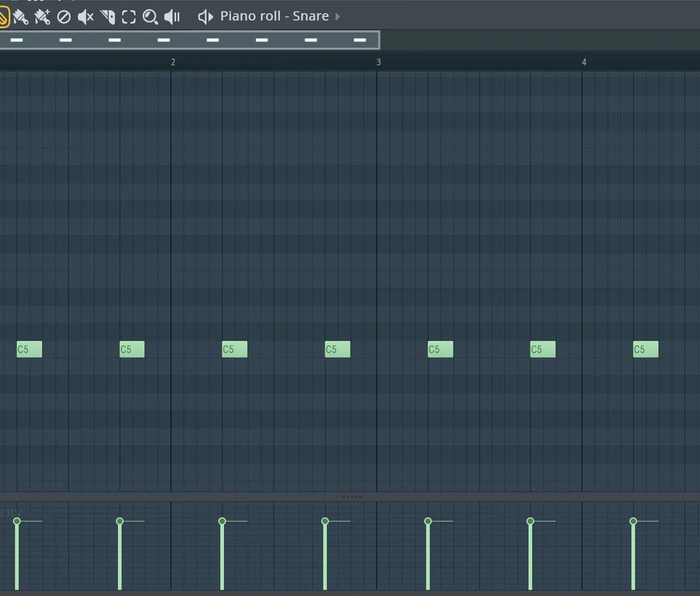Select the Mute tool
700x596 pixels.
pos(85,17)
